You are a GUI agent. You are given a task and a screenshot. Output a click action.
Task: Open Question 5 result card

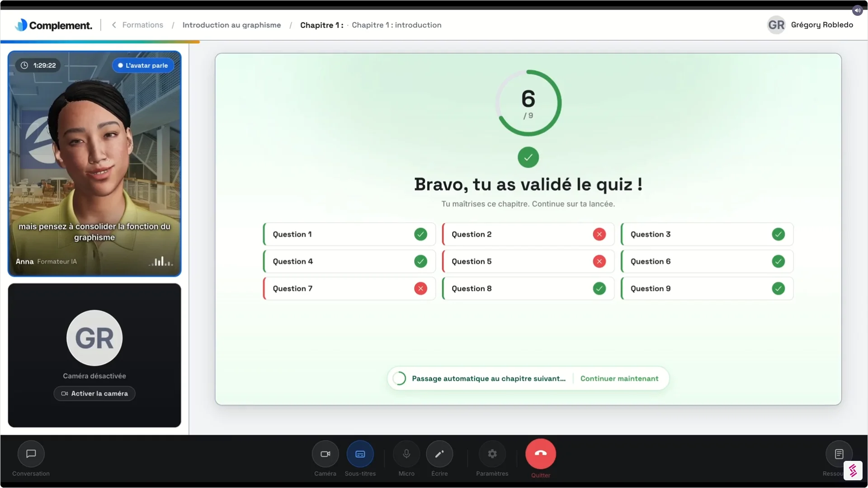pos(528,261)
